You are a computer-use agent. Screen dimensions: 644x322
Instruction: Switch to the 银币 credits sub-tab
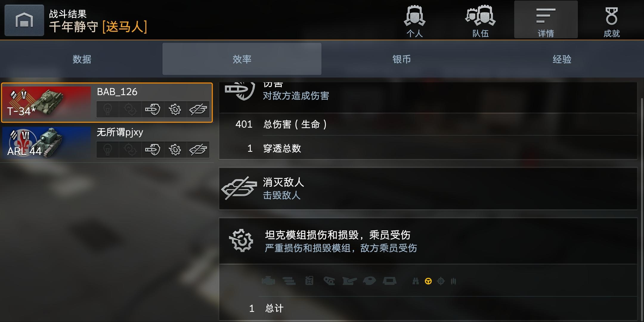coord(402,59)
